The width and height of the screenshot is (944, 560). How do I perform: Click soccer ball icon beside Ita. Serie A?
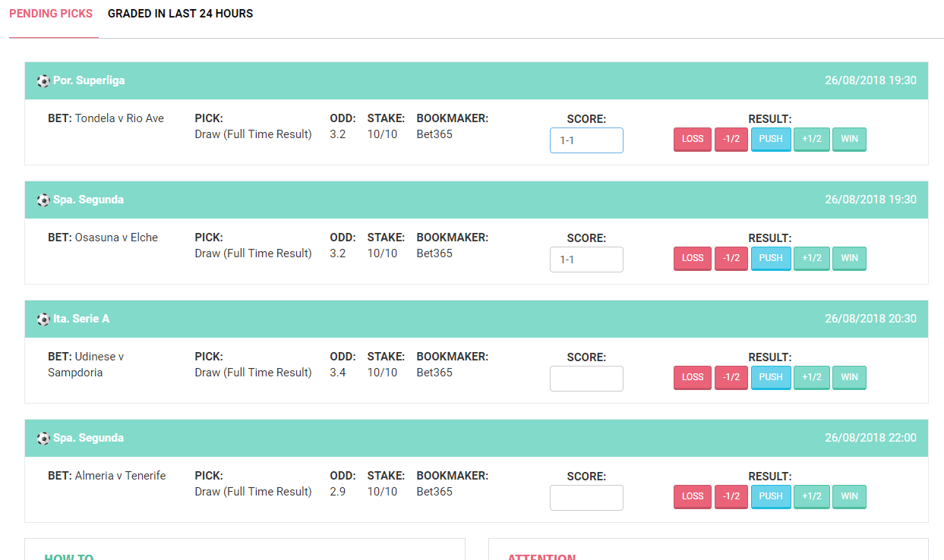click(43, 319)
